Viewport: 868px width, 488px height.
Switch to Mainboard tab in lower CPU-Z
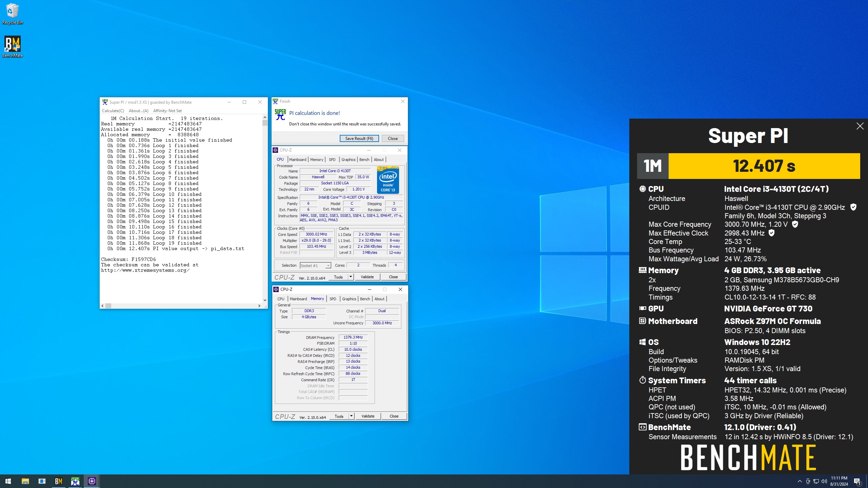pos(298,299)
